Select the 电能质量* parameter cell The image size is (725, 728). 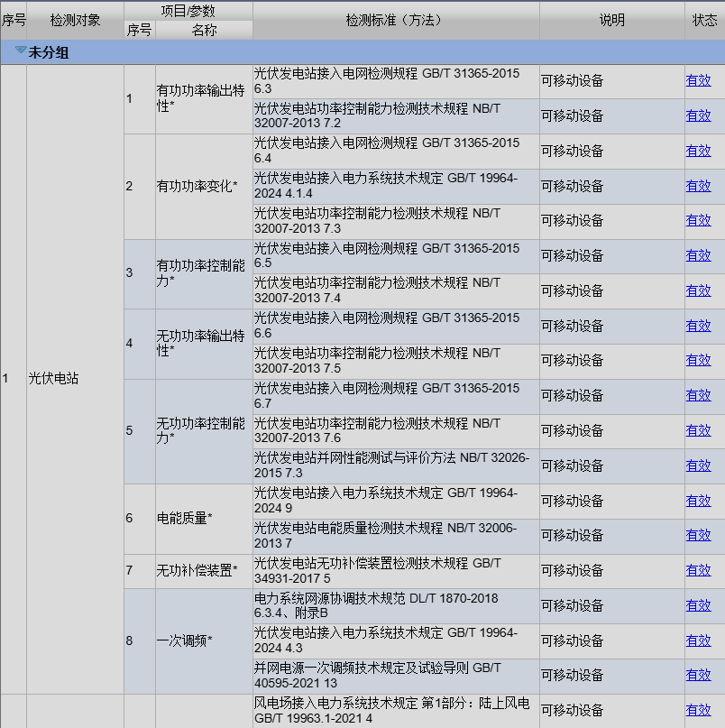click(185, 518)
